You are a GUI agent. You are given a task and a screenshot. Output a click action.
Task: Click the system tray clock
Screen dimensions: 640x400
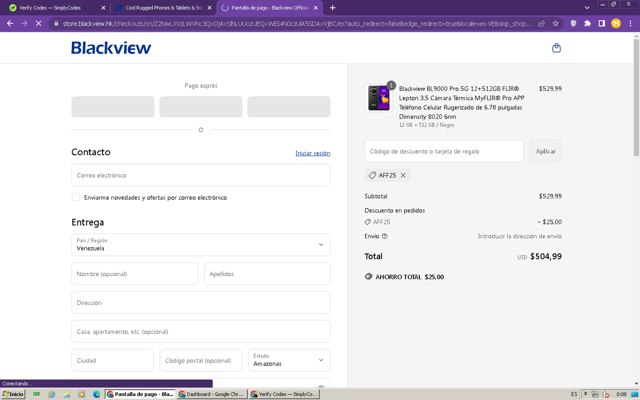coord(621,394)
